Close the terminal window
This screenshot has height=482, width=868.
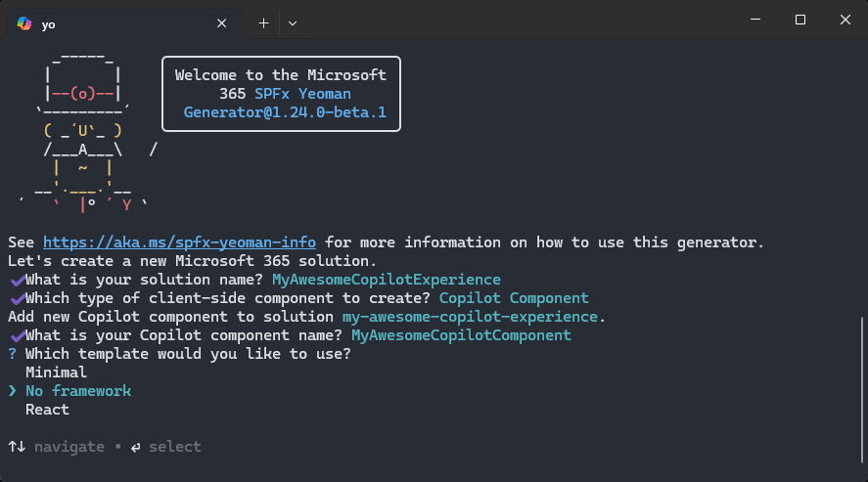(x=845, y=20)
